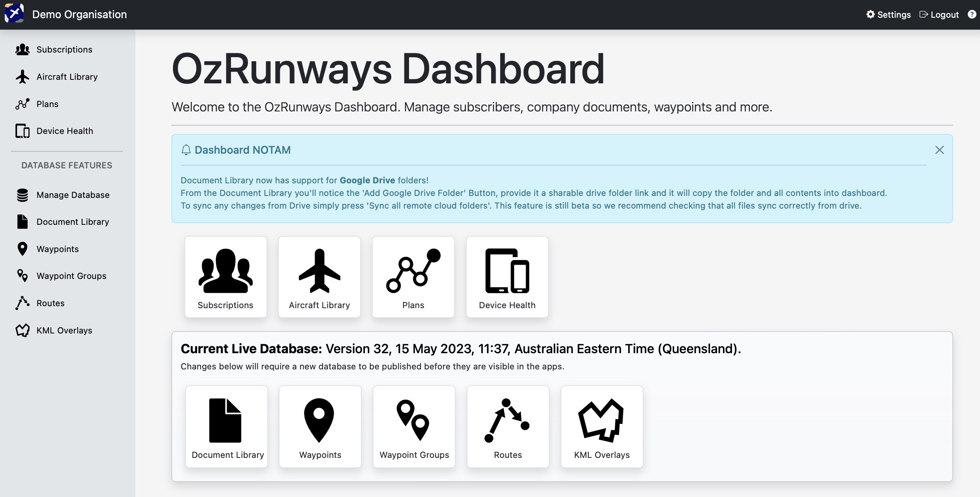Click the OzRunways Dashboard page title
Viewport: 980px width, 497px height.
[x=388, y=69]
